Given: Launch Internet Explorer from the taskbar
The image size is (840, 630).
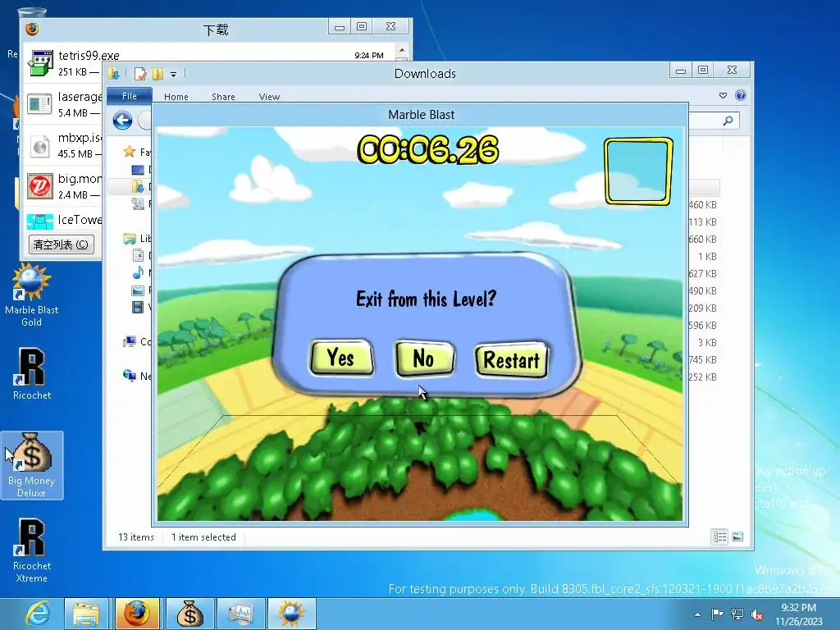Looking at the screenshot, I should pyautogui.click(x=38, y=614).
